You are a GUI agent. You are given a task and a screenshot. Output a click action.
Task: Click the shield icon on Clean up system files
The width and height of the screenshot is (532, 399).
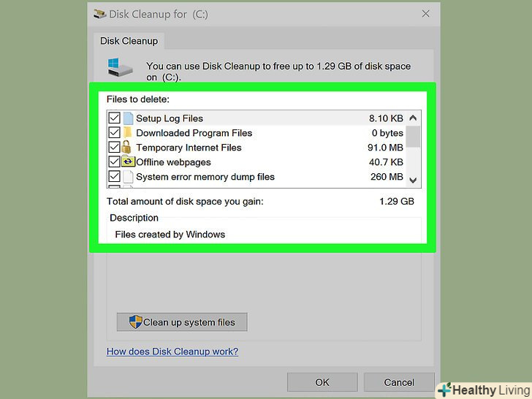click(135, 322)
